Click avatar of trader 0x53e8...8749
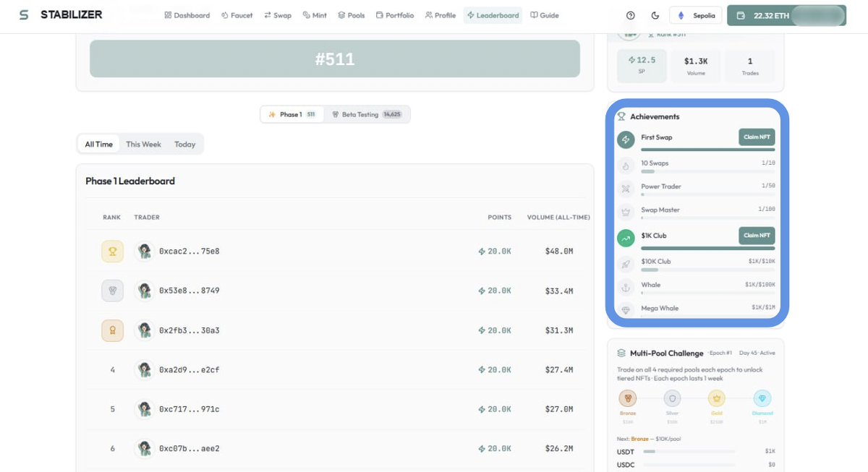 (145, 291)
